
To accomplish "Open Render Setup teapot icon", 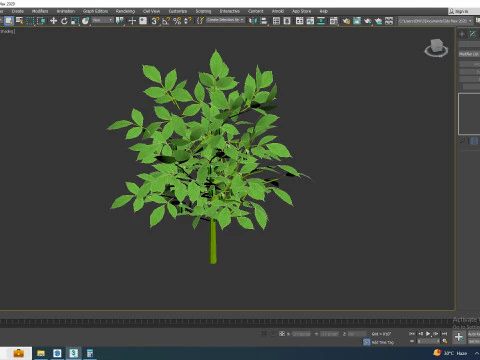I will coord(346,21).
